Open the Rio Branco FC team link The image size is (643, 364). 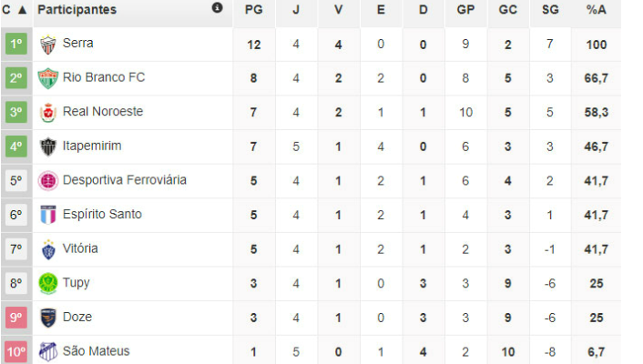[x=104, y=77]
